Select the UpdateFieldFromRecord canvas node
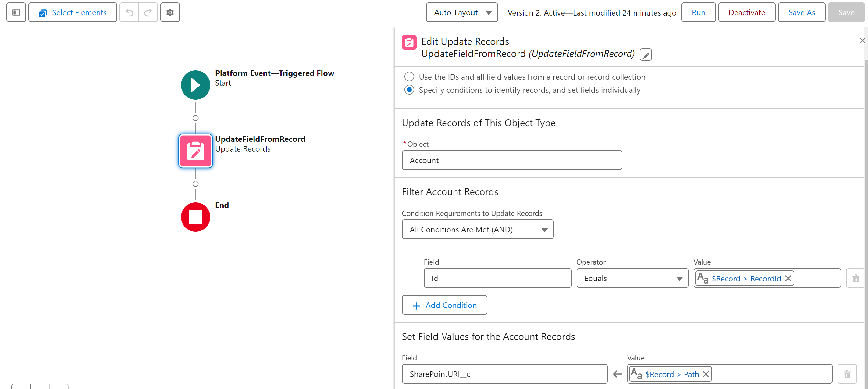 coord(195,151)
